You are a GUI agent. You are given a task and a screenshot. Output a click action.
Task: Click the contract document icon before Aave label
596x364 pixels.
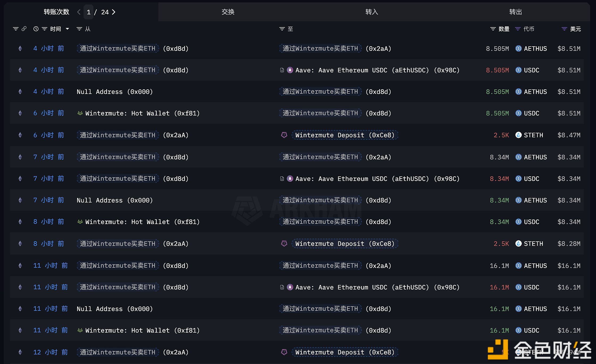click(282, 70)
